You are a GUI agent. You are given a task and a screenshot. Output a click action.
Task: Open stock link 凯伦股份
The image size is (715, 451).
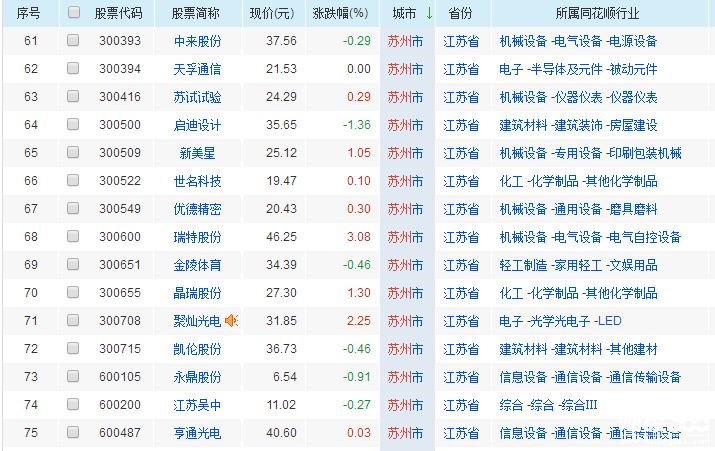[x=197, y=349]
